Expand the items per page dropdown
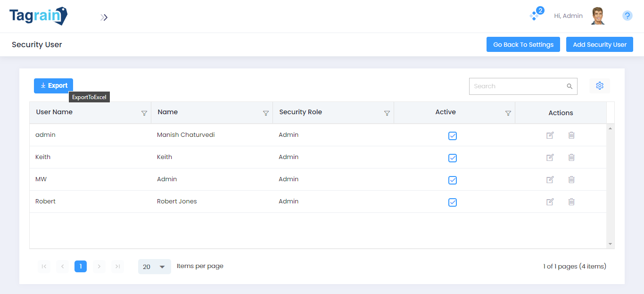This screenshot has height=294, width=644. pyautogui.click(x=155, y=267)
